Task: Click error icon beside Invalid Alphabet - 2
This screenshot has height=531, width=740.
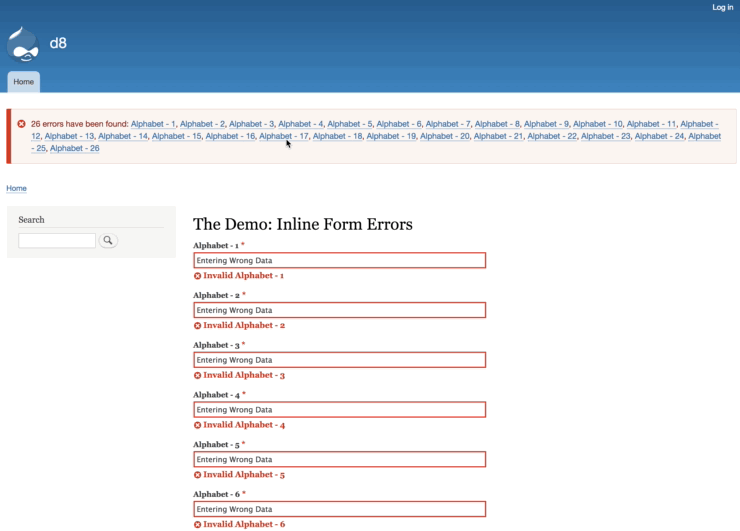Action: coord(197,326)
